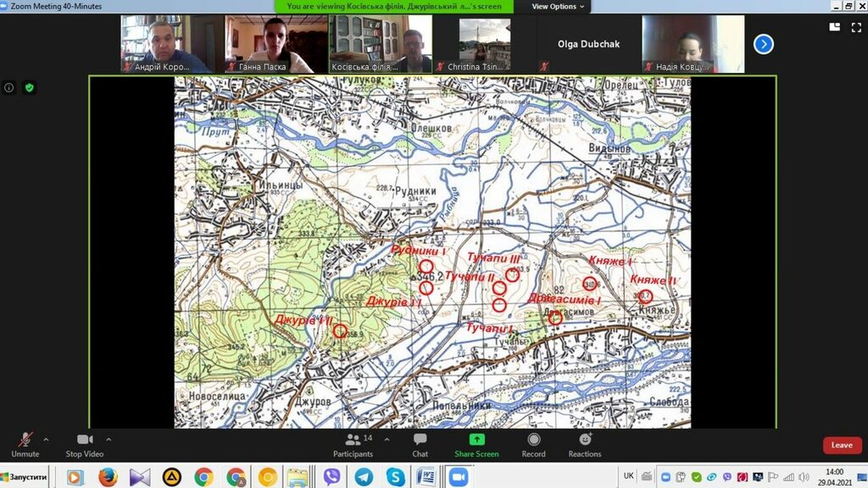Switch the video layout view icon
The height and width of the screenshot is (488, 868).
click(x=835, y=26)
